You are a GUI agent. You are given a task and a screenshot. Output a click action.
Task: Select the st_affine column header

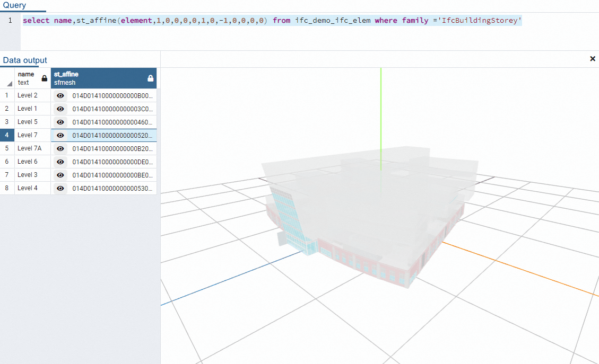96,78
